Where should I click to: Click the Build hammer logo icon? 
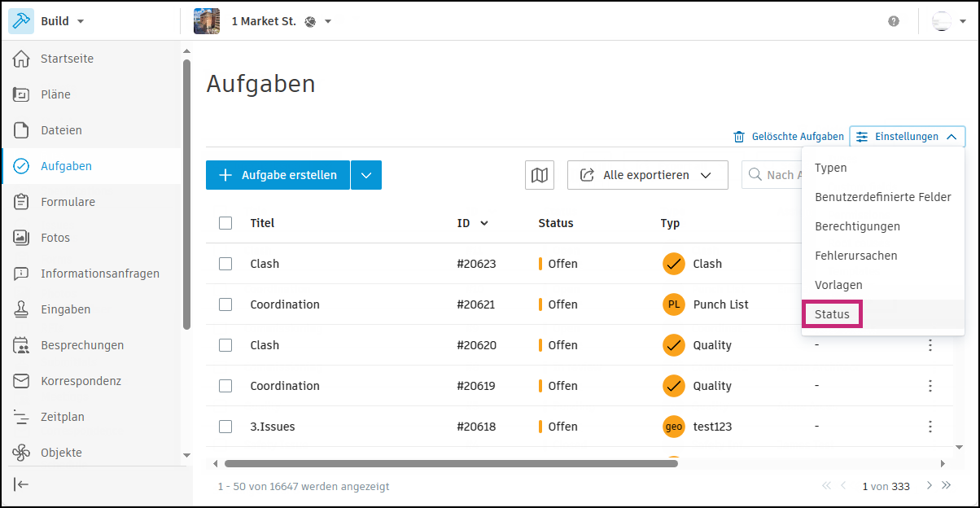tap(21, 21)
